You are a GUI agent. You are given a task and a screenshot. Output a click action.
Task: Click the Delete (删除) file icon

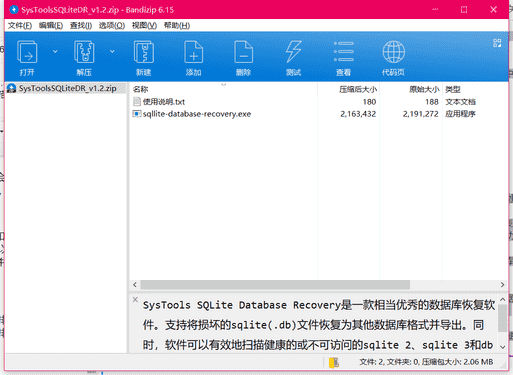(x=244, y=52)
